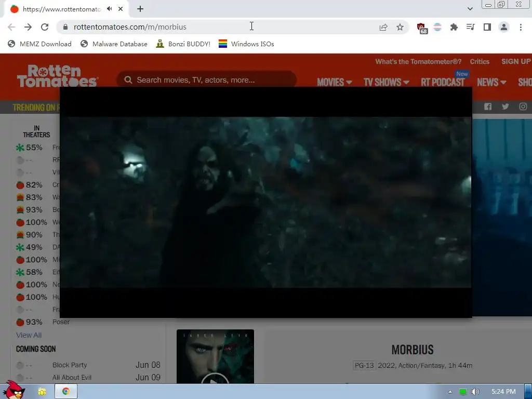Open the RT PODCAST menu item
The height and width of the screenshot is (399, 532).
[x=443, y=82]
